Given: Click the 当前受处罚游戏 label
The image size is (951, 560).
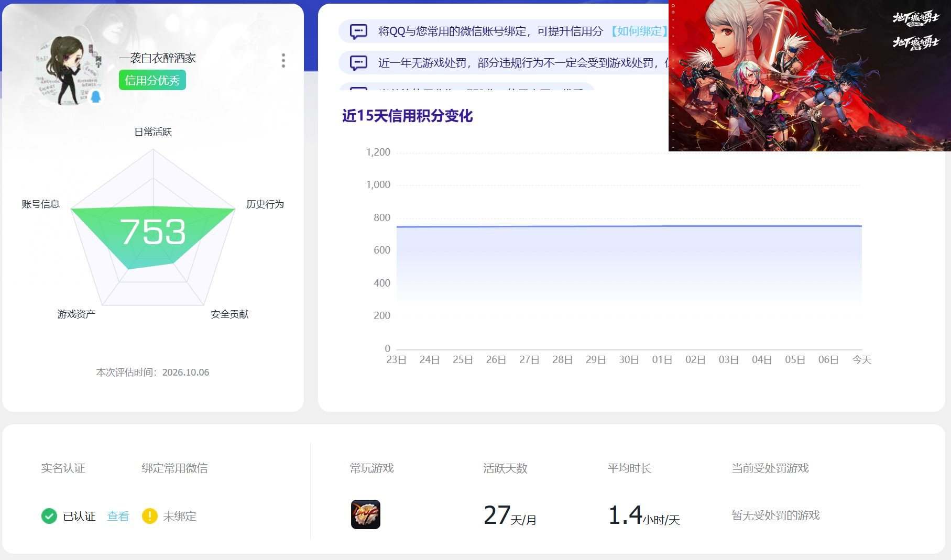Looking at the screenshot, I should pyautogui.click(x=770, y=468).
